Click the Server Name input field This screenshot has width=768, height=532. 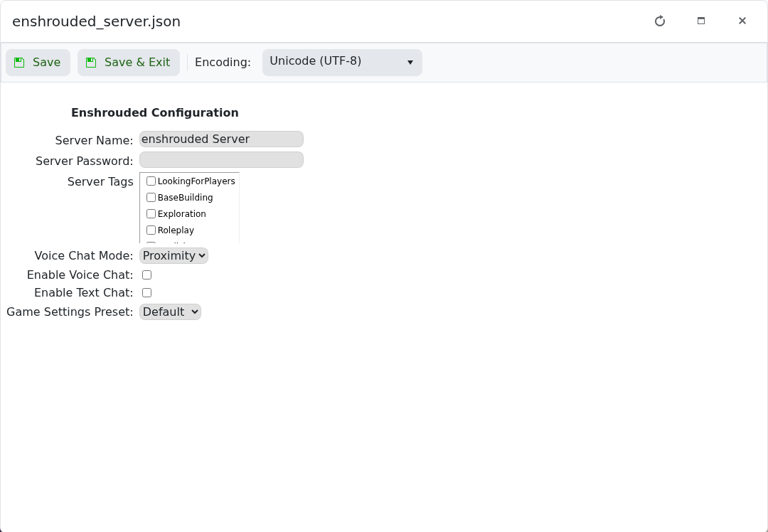tap(221, 139)
